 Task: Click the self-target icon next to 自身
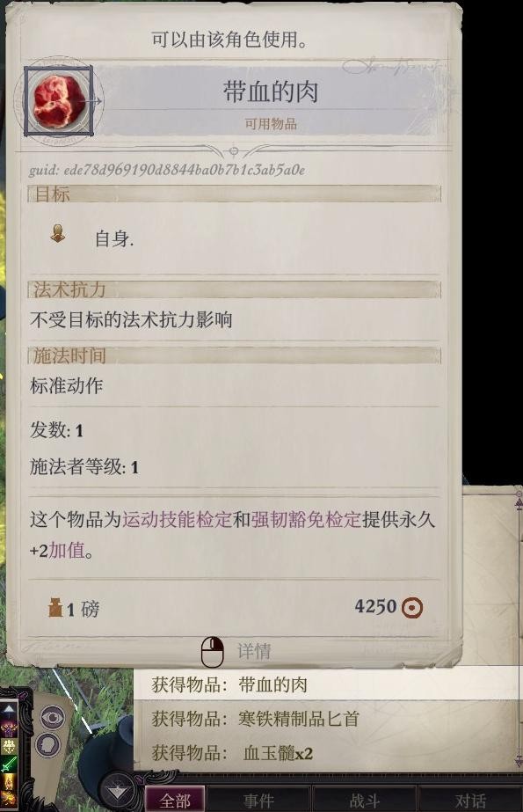click(x=57, y=234)
